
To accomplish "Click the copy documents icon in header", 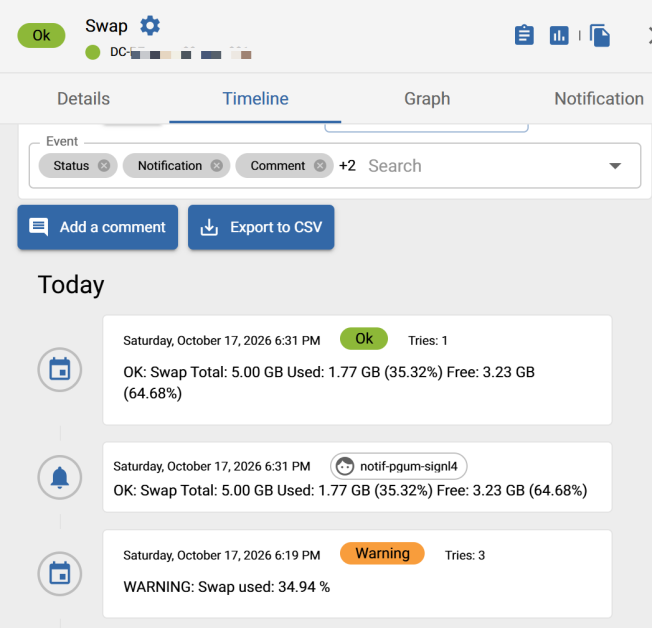I will (600, 36).
